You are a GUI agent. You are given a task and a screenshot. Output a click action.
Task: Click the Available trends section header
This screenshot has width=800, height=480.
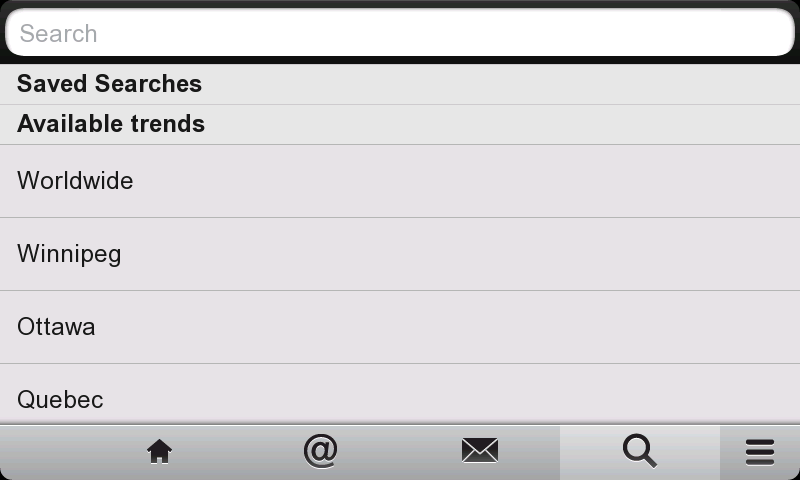click(400, 124)
